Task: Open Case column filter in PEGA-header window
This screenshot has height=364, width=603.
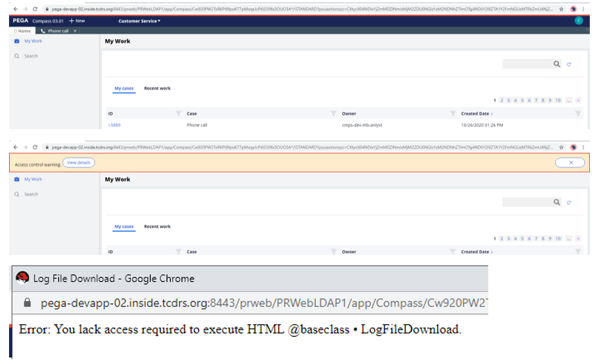Action: pos(333,113)
